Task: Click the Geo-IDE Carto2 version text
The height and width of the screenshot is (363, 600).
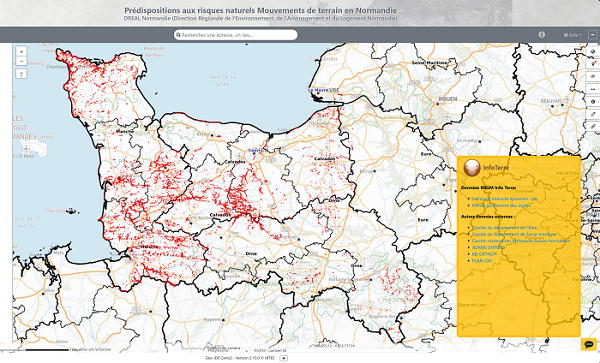Action: tap(240, 358)
